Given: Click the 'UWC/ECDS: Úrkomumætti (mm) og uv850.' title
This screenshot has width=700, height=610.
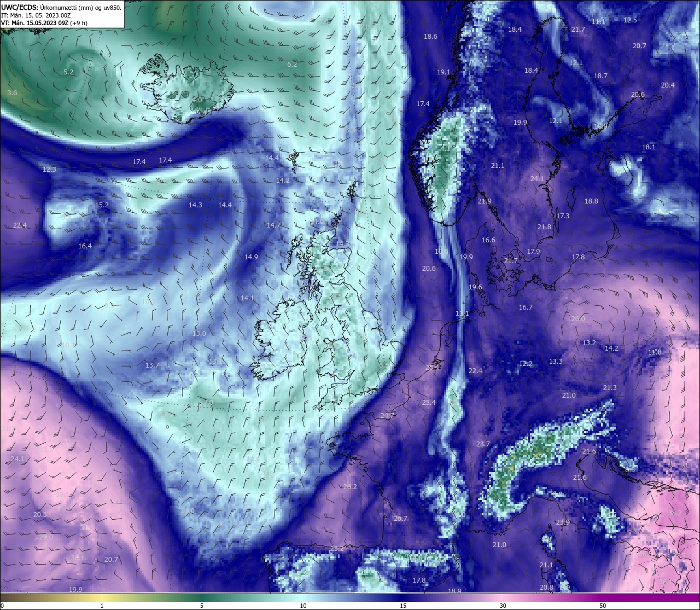Looking at the screenshot, I should tap(61, 7).
